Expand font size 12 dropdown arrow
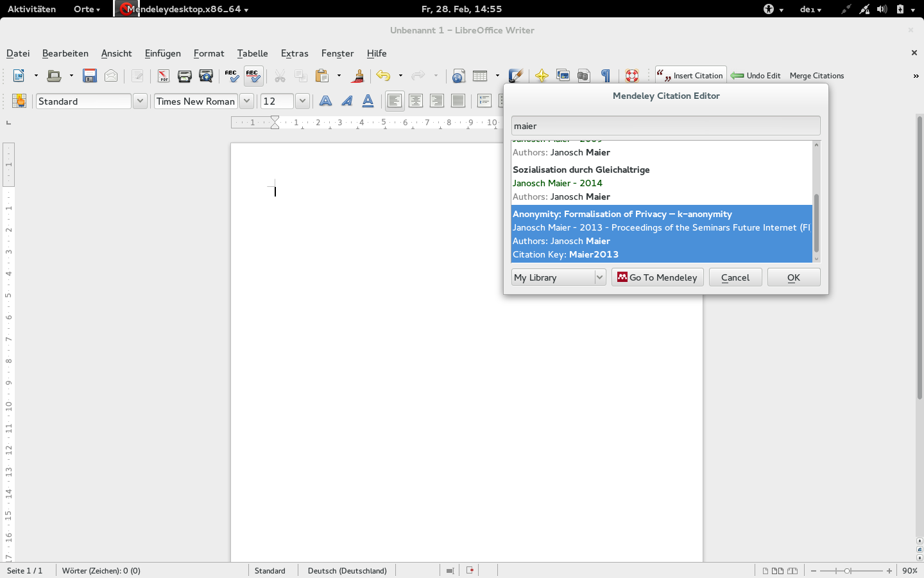This screenshot has height=578, width=924. pyautogui.click(x=302, y=101)
